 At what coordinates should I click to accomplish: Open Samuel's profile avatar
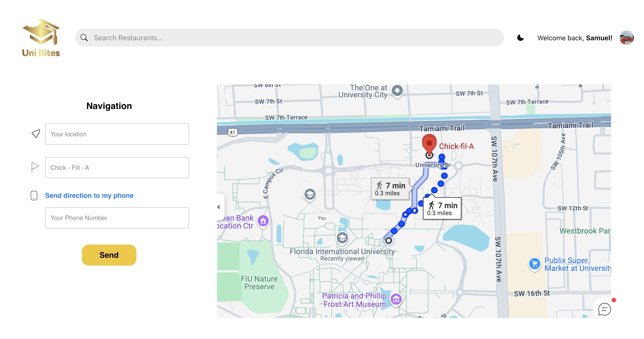coord(627,38)
